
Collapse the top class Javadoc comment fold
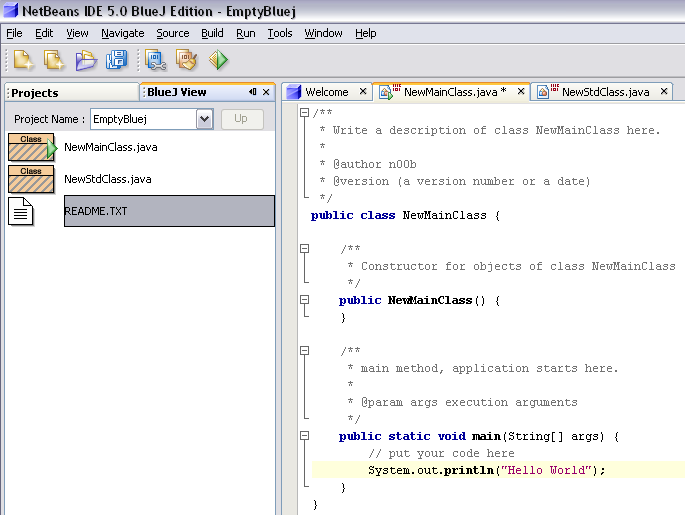click(304, 113)
